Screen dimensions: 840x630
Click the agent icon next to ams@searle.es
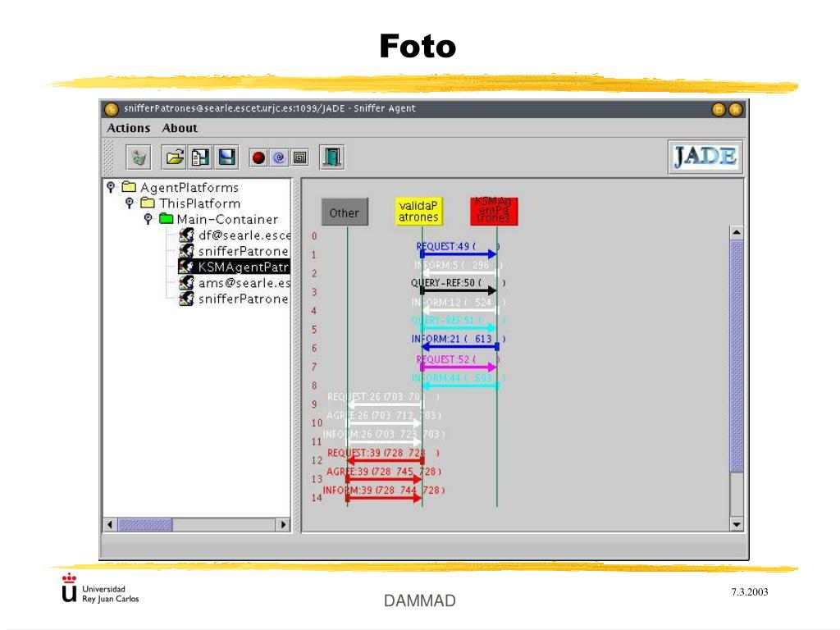click(186, 282)
